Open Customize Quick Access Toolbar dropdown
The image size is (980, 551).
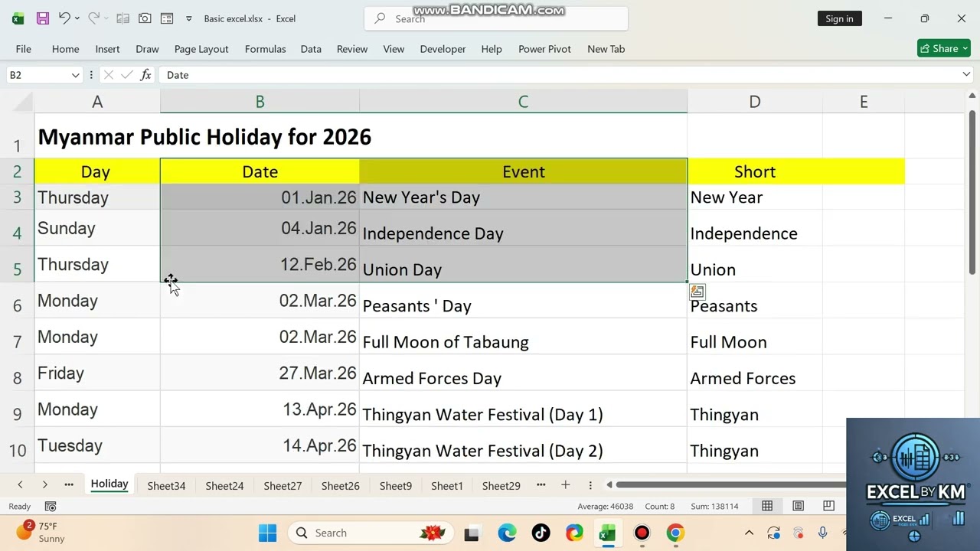click(x=188, y=18)
